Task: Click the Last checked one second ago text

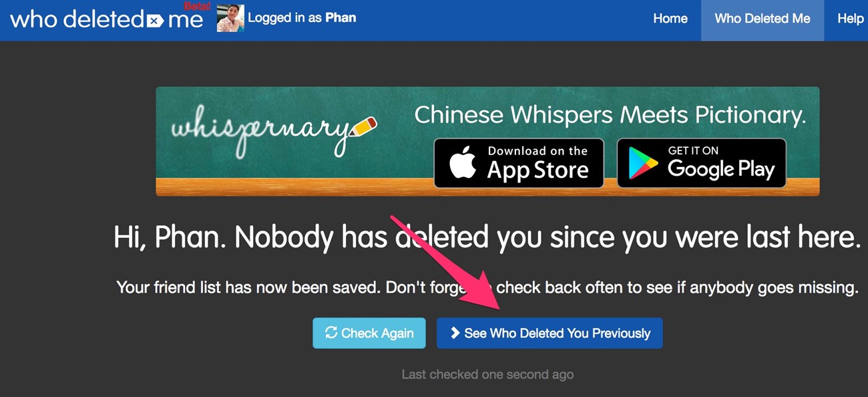Action: pyautogui.click(x=487, y=374)
